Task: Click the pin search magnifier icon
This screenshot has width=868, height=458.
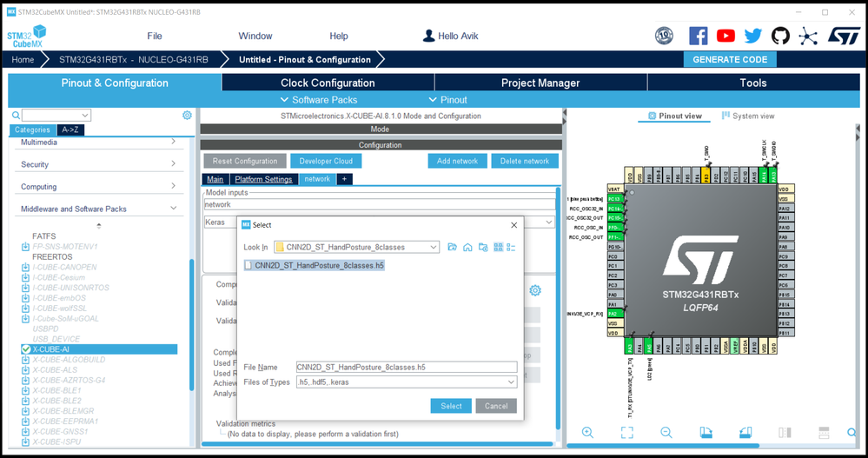Action: click(x=851, y=433)
